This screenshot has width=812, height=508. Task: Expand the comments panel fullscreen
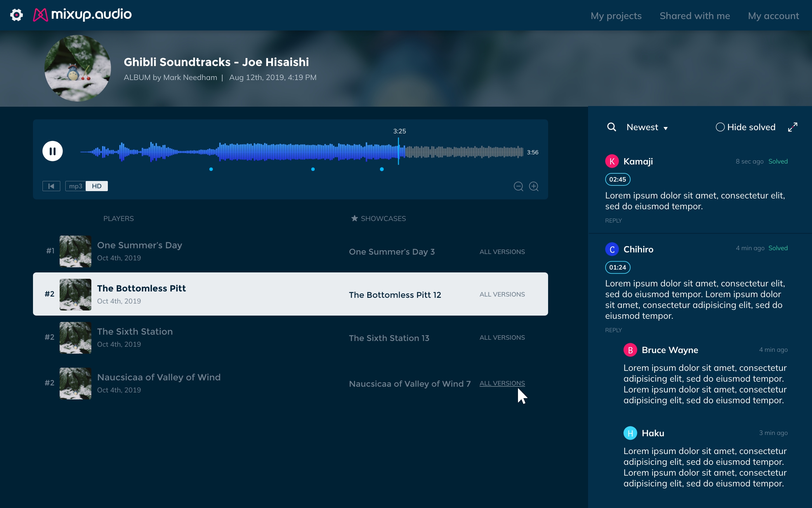click(793, 127)
